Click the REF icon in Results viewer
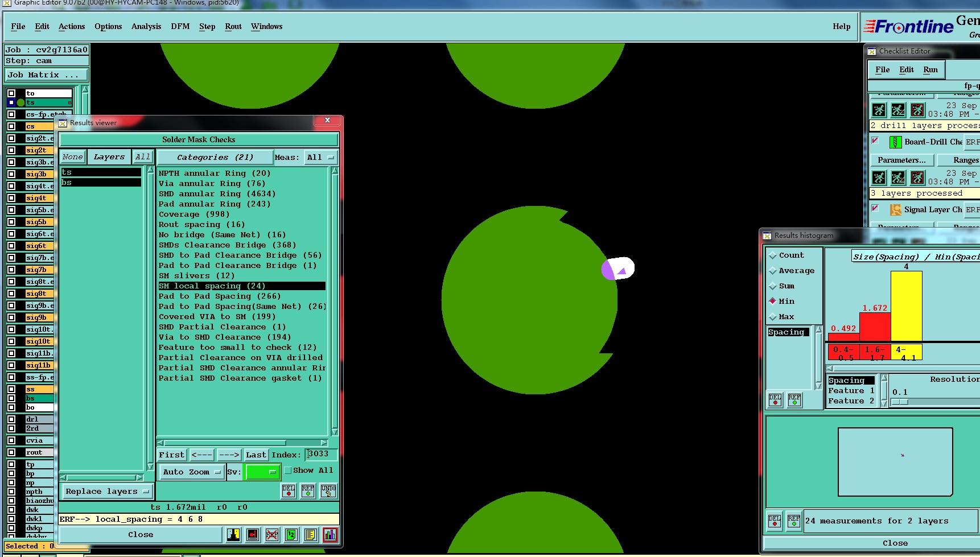The width and height of the screenshot is (980, 557). [x=308, y=491]
